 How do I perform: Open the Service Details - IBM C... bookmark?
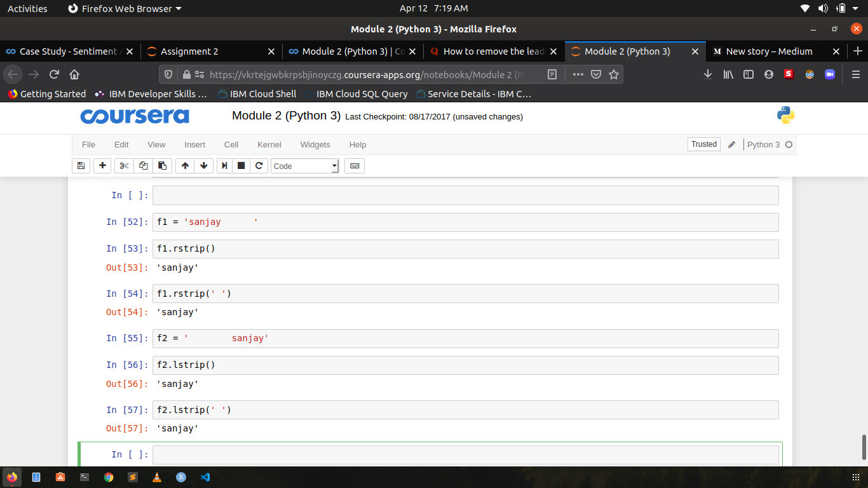tap(473, 93)
